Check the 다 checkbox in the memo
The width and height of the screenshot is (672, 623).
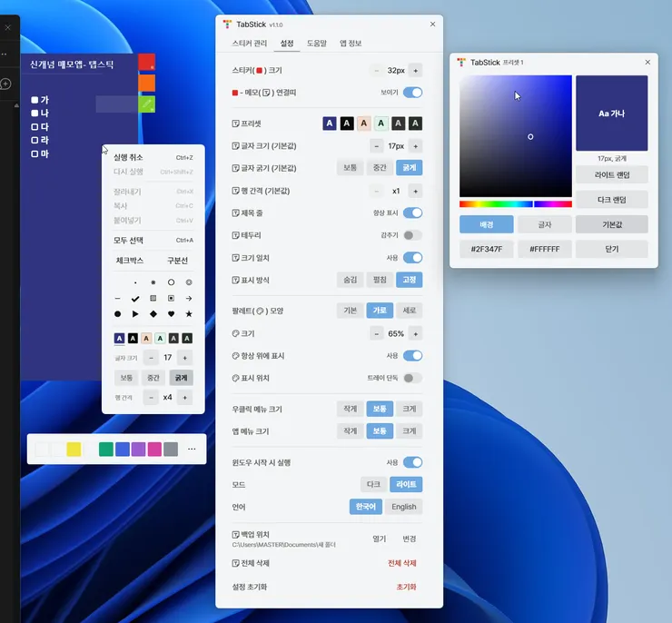pyautogui.click(x=35, y=127)
